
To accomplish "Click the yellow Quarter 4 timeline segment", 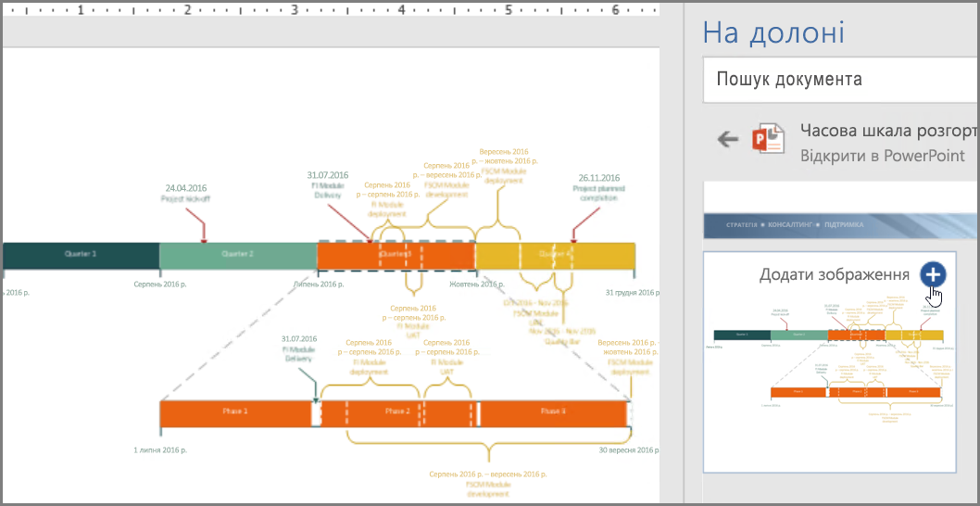I will [x=556, y=255].
